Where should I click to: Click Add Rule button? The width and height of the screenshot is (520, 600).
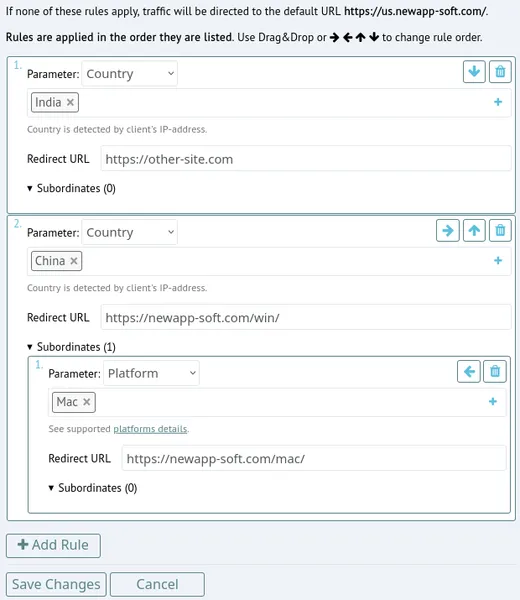(x=53, y=545)
